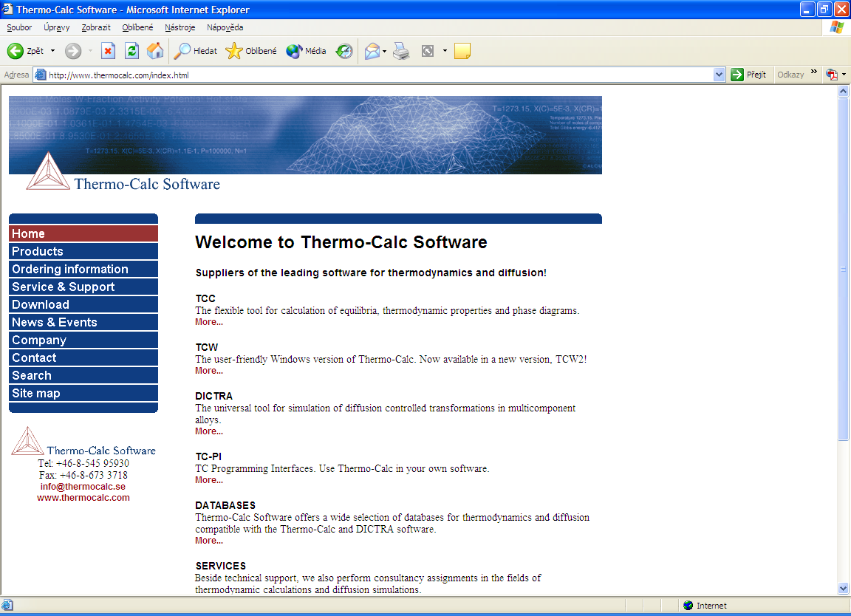Click the PDF tool icon beside Odkazy
Image resolution: width=851 pixels, height=616 pixels.
[x=832, y=75]
